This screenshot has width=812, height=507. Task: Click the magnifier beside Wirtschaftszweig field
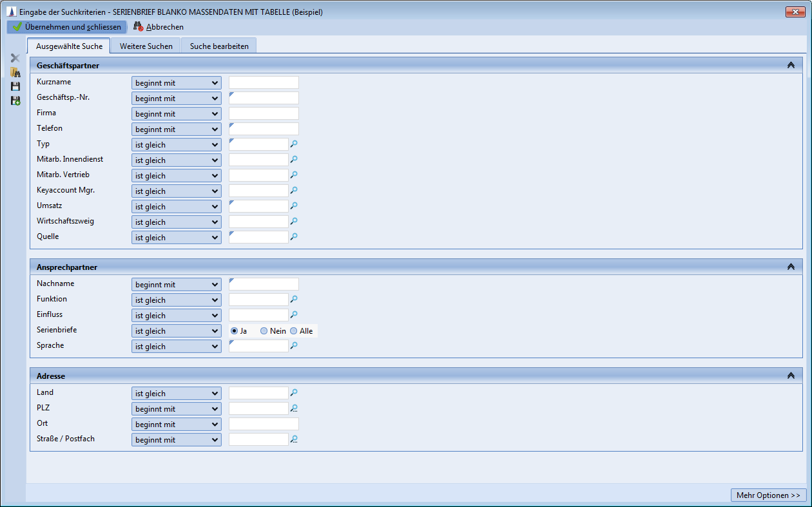click(294, 222)
